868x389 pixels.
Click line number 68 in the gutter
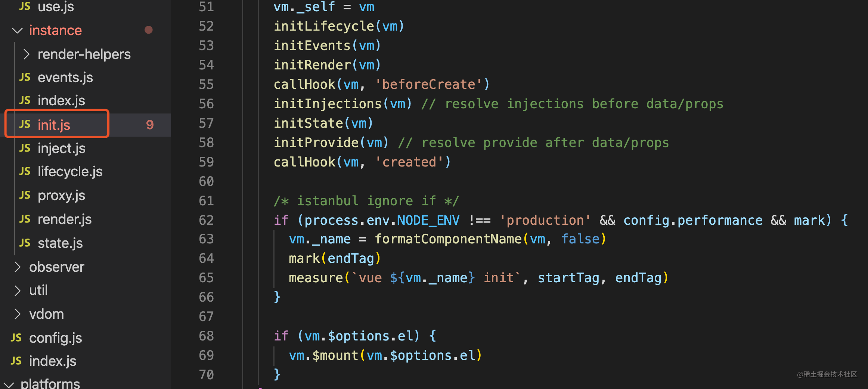tap(206, 336)
